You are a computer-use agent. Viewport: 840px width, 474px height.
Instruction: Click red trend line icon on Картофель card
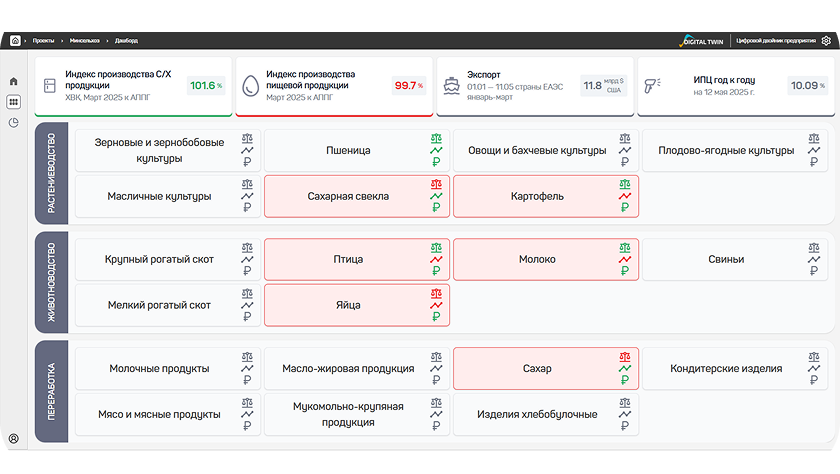[625, 196]
